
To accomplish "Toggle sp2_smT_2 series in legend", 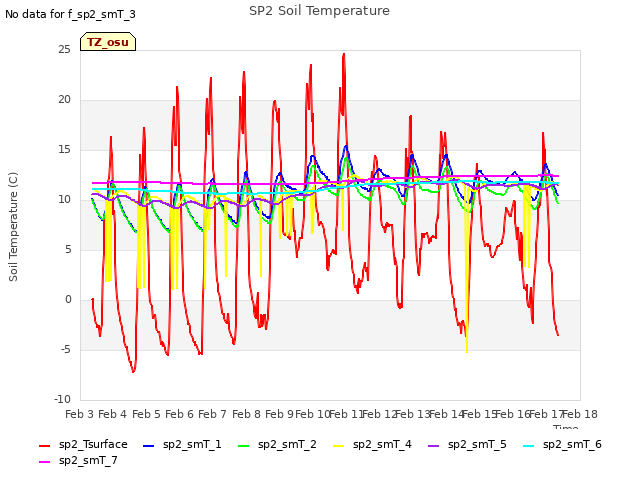I will coord(277,444).
